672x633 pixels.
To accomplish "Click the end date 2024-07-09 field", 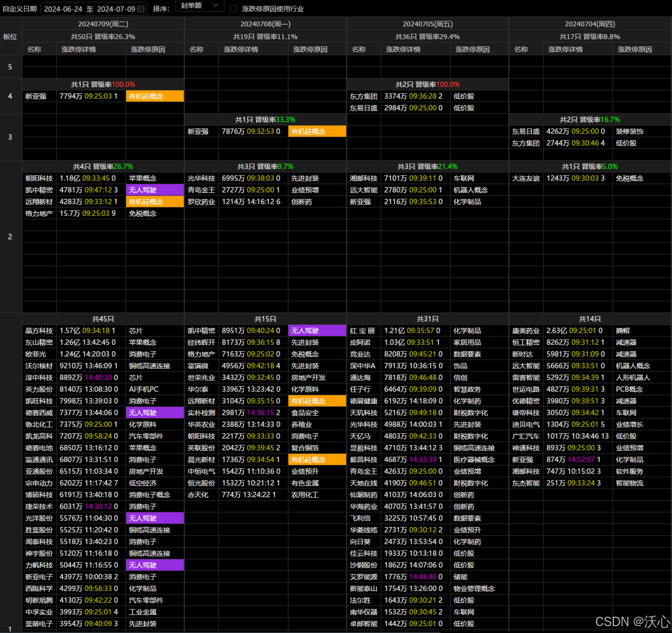I will (x=116, y=9).
